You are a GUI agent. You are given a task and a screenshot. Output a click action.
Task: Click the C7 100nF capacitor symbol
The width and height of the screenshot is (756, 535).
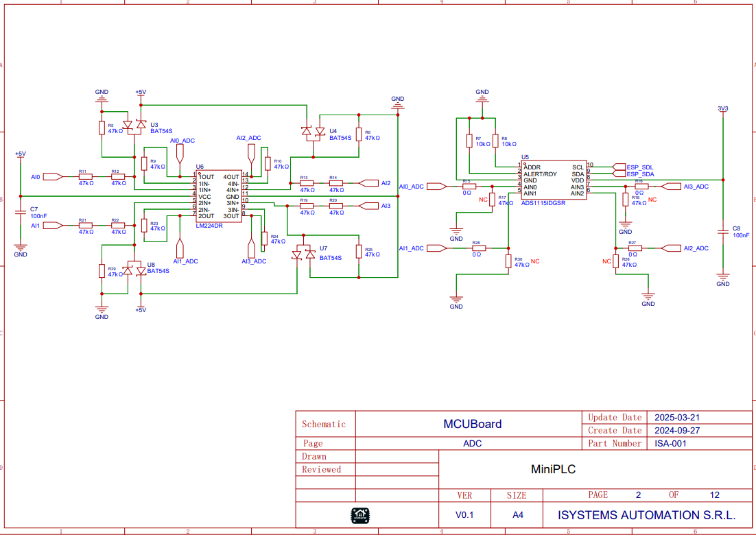tap(21, 211)
